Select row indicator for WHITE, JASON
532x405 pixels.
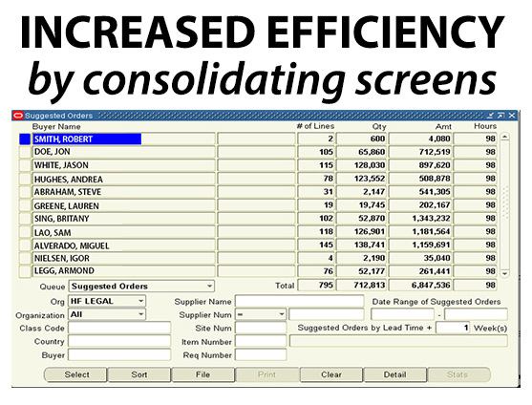[25, 165]
